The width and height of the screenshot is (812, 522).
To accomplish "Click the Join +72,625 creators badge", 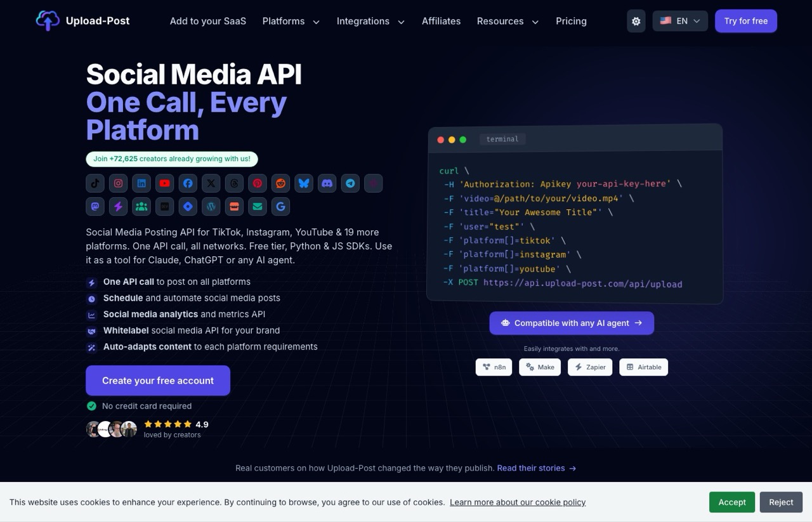I will [172, 159].
